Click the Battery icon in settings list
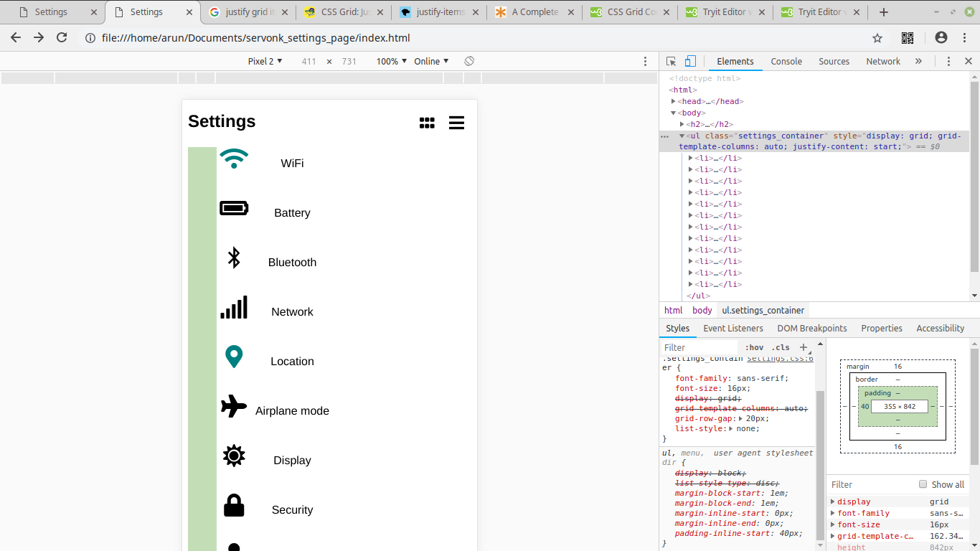This screenshot has height=551, width=980. point(234,208)
